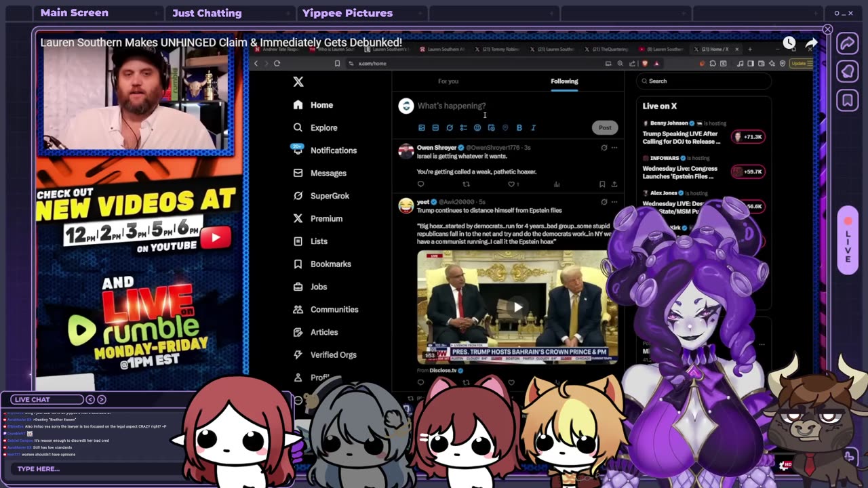Click the overlay share arrow icon
The image size is (868, 488).
(847, 44)
